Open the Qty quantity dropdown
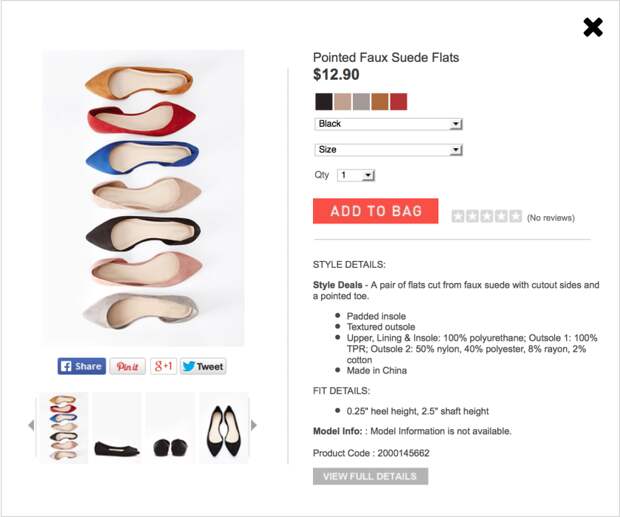Image resolution: width=620 pixels, height=517 pixels. pyautogui.click(x=356, y=175)
